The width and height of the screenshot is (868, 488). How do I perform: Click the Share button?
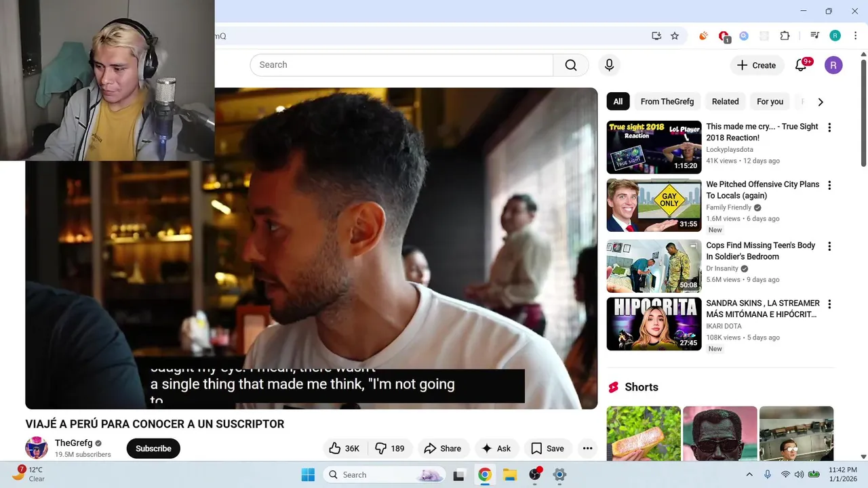tap(443, 448)
